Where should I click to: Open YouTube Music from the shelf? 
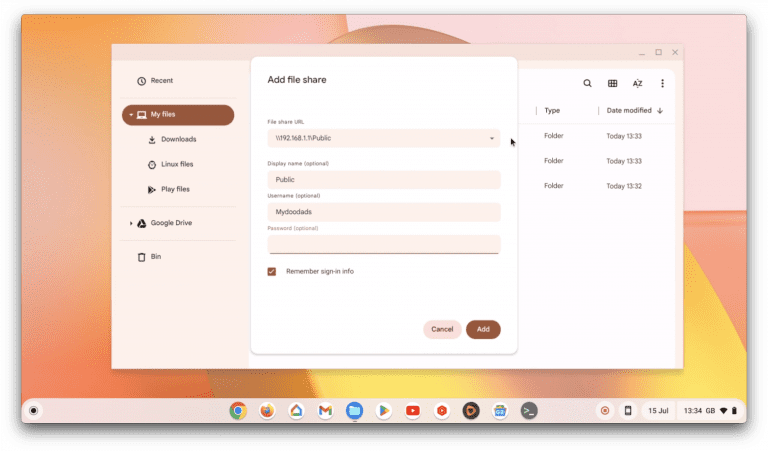click(442, 411)
